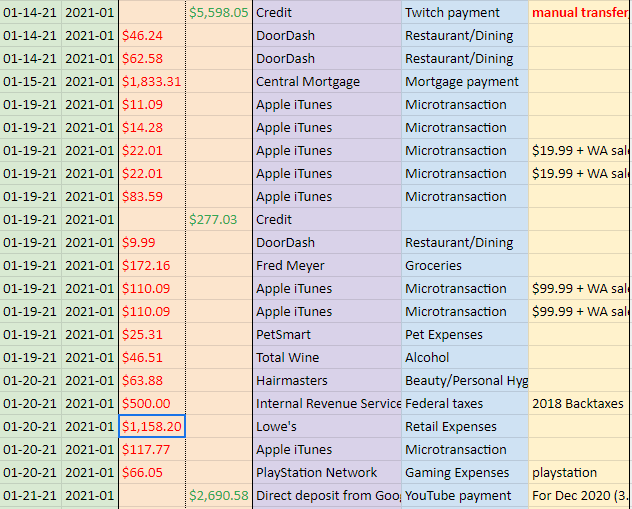The image size is (632, 509).
Task: Select the YouTube payment category cell
Action: tap(465, 495)
